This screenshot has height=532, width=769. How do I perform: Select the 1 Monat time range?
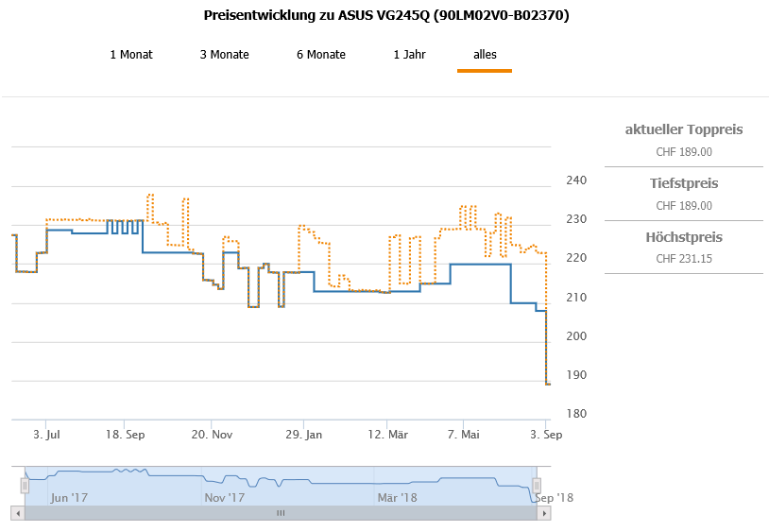131,55
